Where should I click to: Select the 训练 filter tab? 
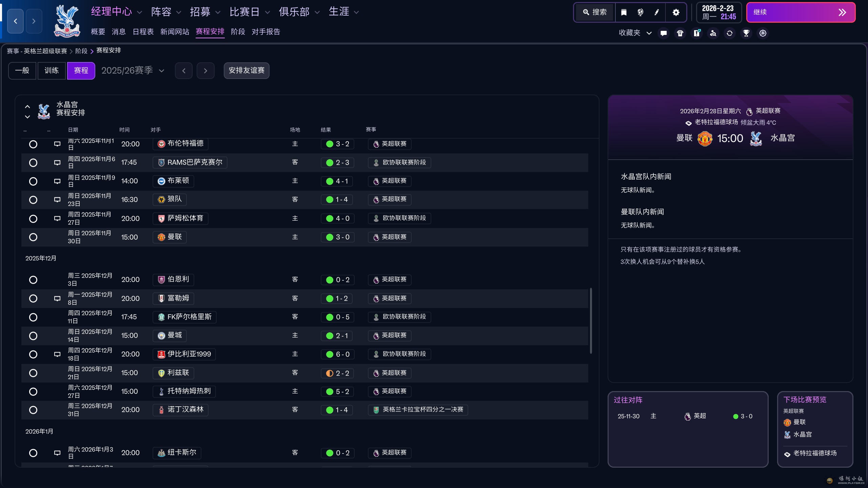(x=52, y=70)
